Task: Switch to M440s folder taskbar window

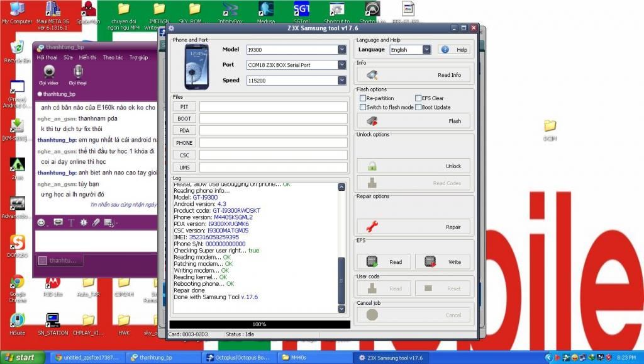Action: click(x=315, y=358)
